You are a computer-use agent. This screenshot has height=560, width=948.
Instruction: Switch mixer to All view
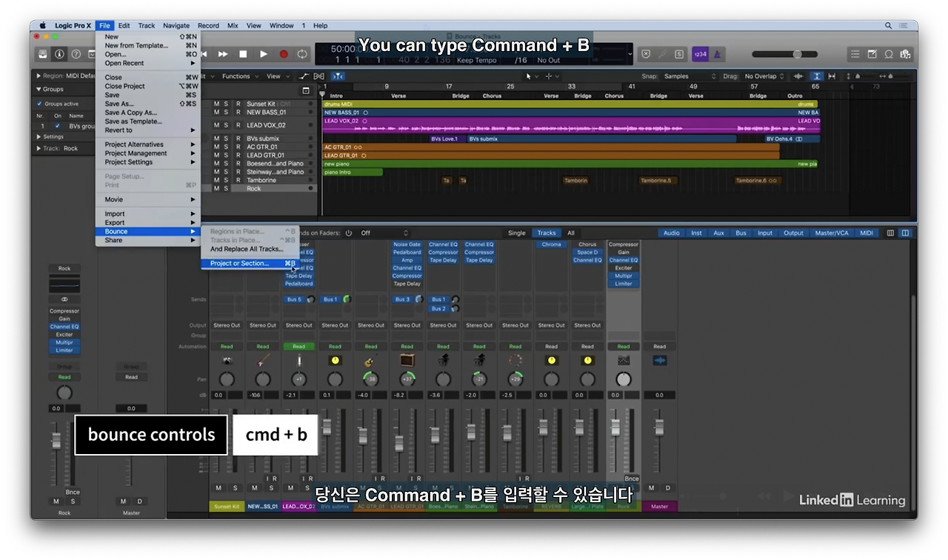[571, 233]
